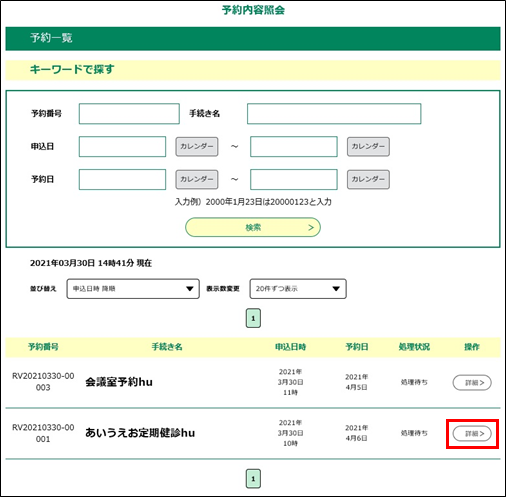Focus the 予約日 start date field
506x497 pixels.
tap(122, 179)
